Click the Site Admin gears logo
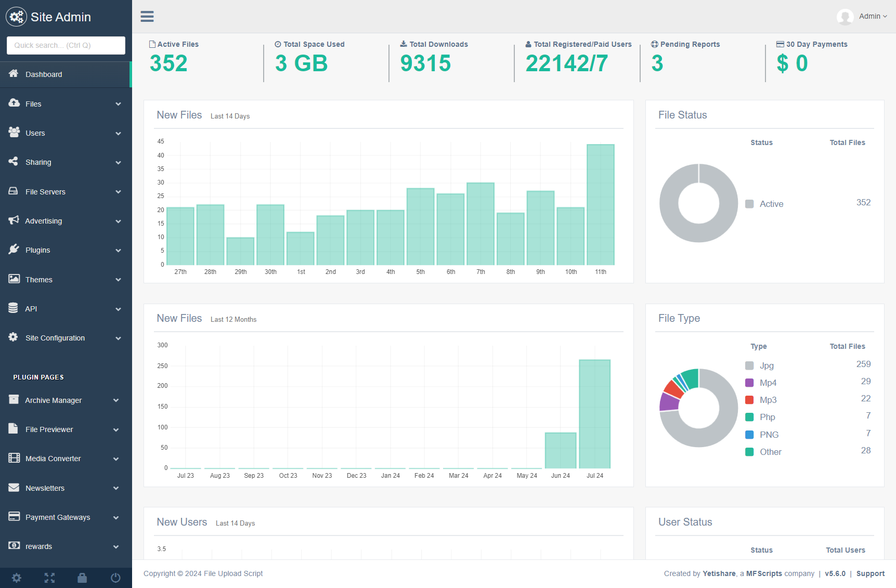Screen dimensions: 896x588 (x=16, y=17)
